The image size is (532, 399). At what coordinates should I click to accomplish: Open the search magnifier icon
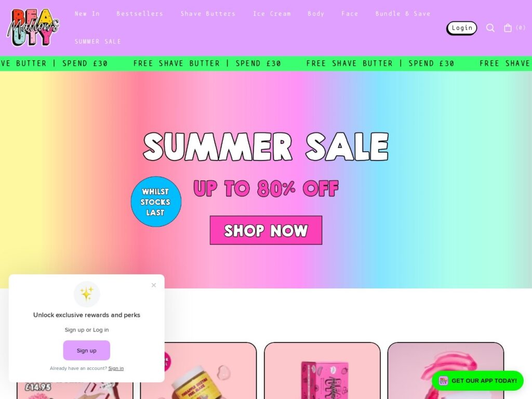490,28
